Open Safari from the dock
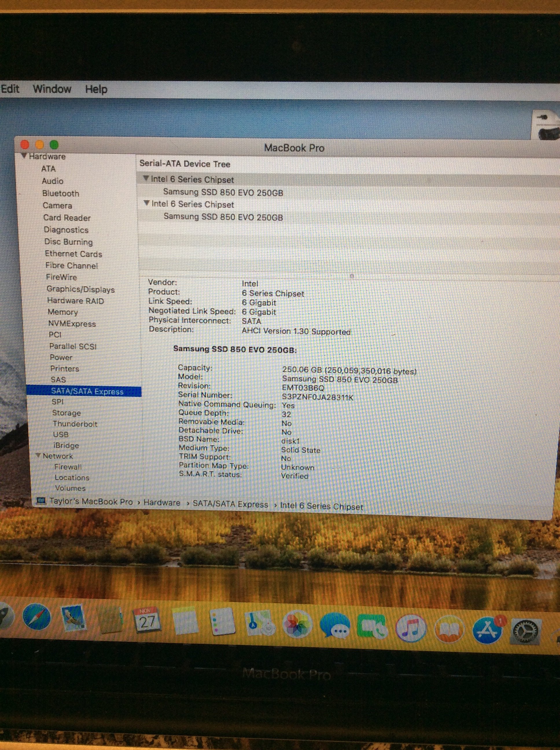This screenshot has height=750, width=560. click(37, 617)
